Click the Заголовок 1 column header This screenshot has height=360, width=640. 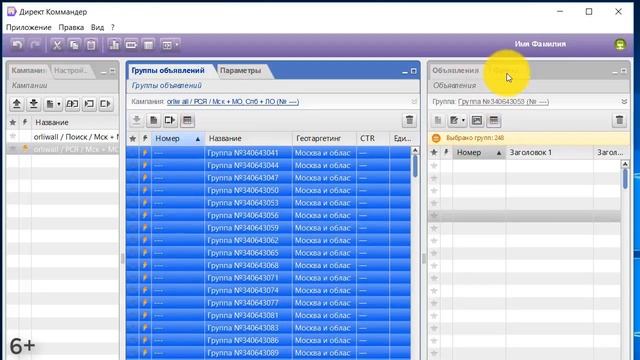tap(549, 152)
